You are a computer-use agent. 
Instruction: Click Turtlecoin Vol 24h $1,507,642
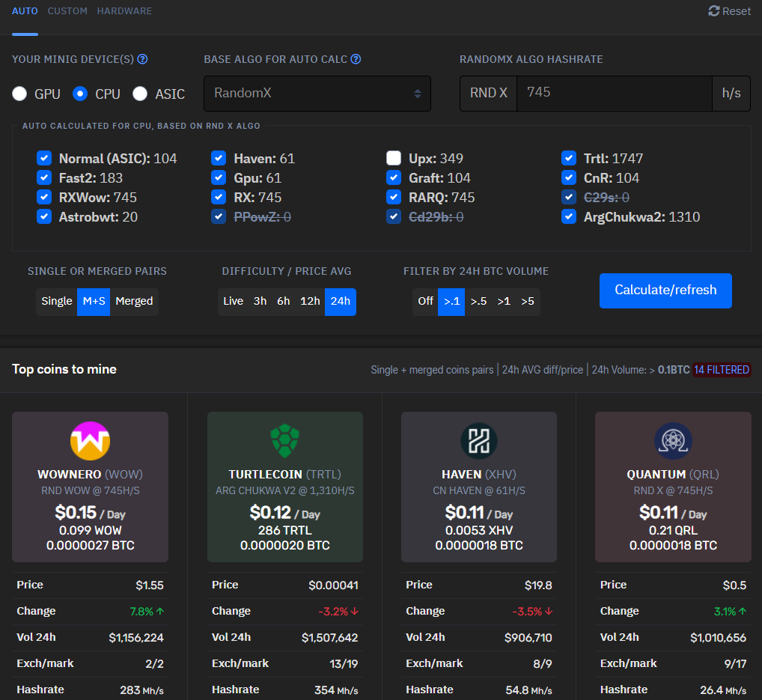point(329,638)
